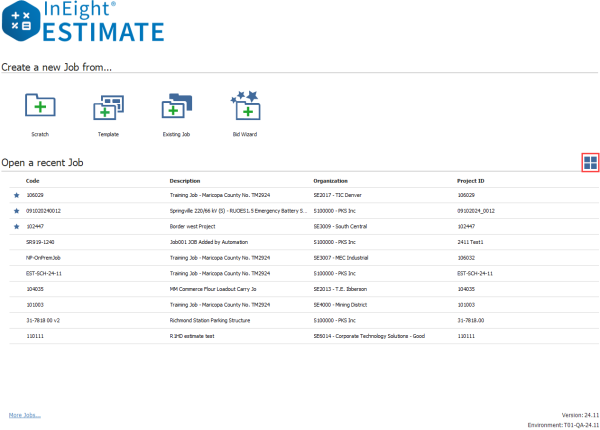Open the More Jobs link

(x=24, y=415)
